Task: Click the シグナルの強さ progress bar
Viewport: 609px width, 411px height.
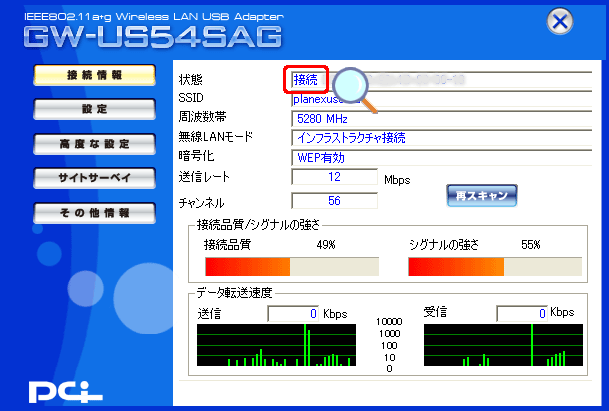Action: (x=495, y=266)
